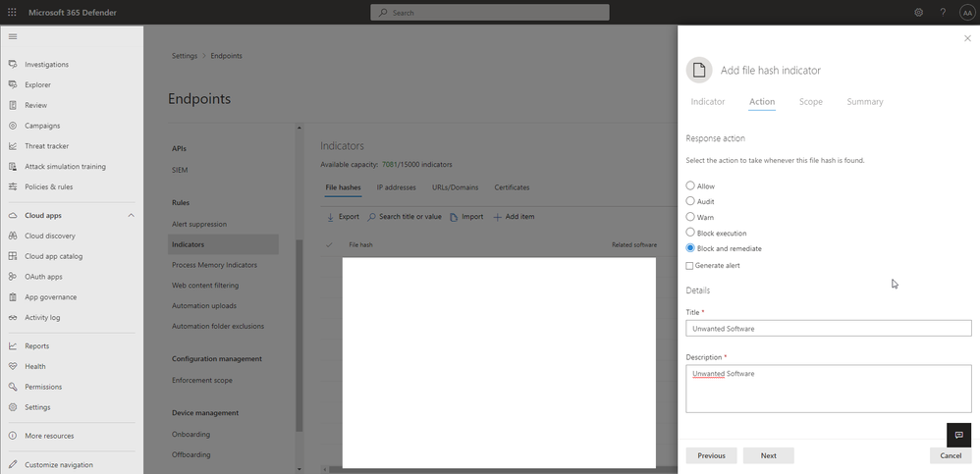
Task: Enable the Generate alert checkbox
Action: (x=689, y=265)
